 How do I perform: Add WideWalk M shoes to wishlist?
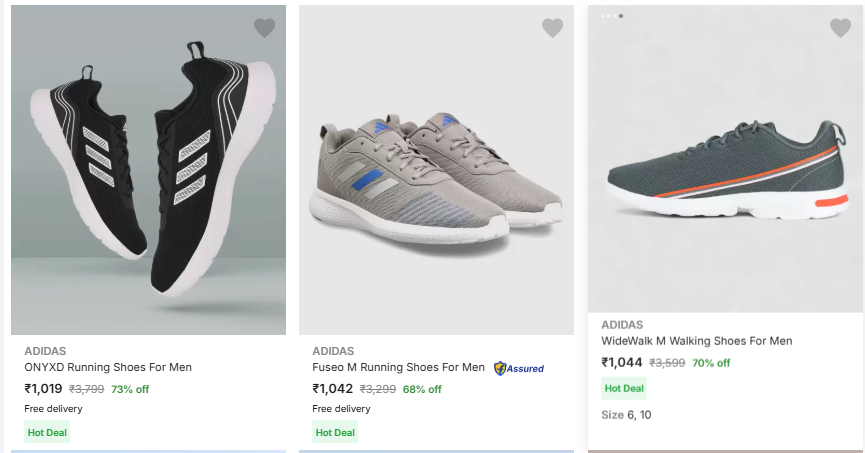(840, 28)
